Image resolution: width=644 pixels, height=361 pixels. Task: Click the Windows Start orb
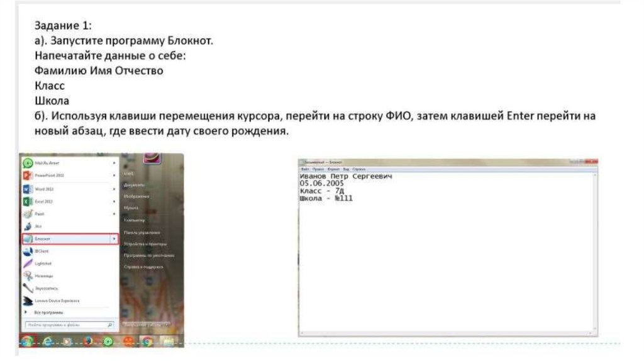point(28,341)
